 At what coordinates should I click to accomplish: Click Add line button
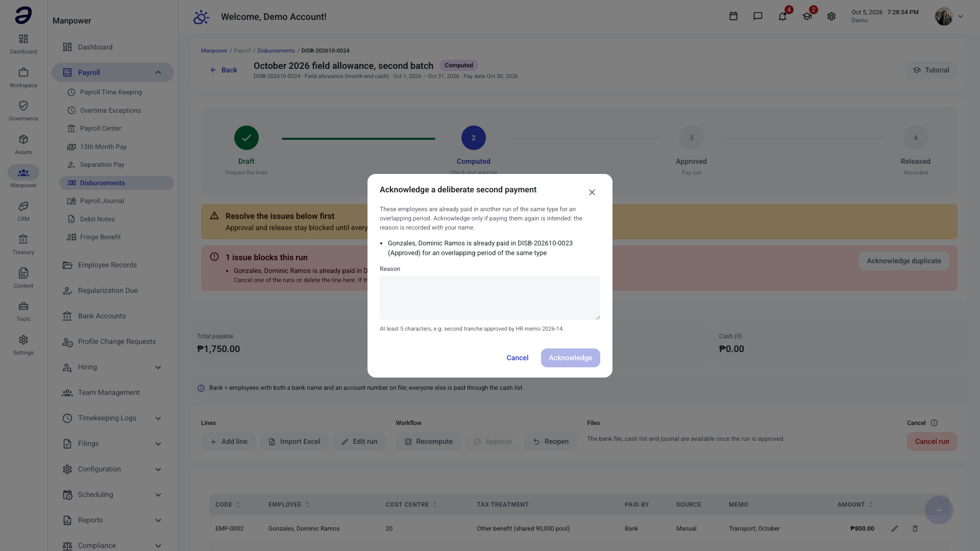[x=228, y=441]
